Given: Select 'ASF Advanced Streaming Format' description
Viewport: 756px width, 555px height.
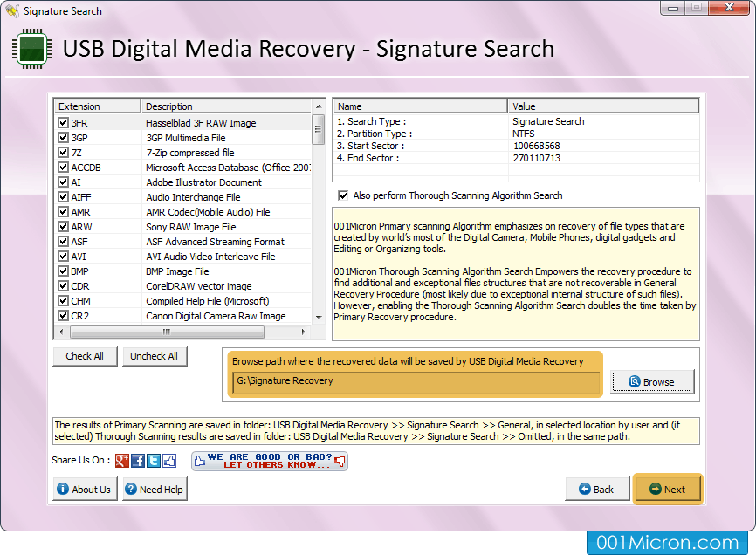Looking at the screenshot, I should [216, 242].
